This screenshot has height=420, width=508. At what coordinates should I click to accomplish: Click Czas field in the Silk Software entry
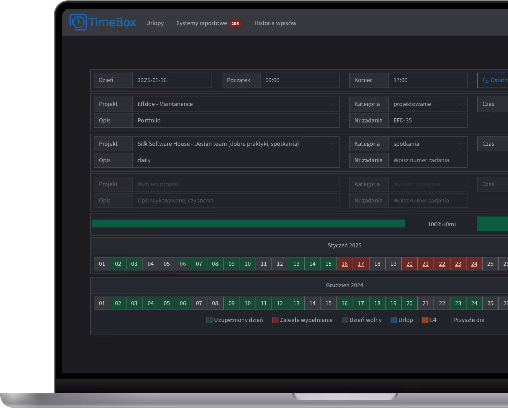tap(493, 144)
